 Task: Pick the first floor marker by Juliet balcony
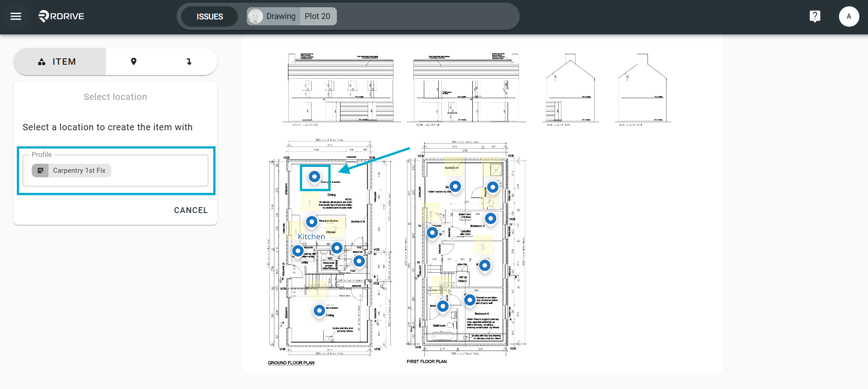[455, 186]
